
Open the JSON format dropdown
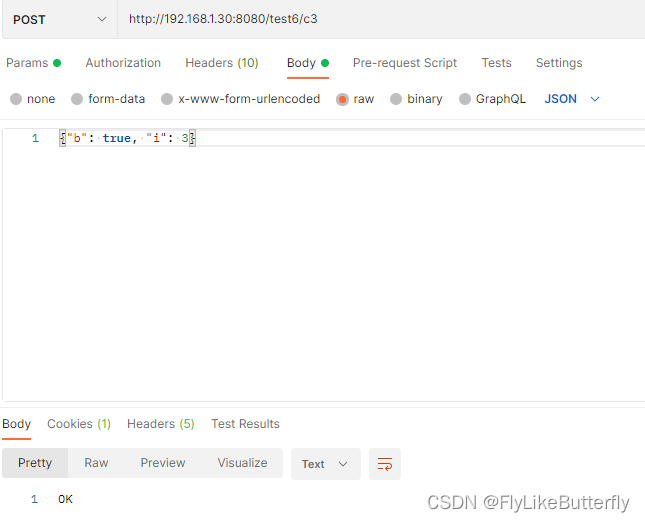[572, 99]
